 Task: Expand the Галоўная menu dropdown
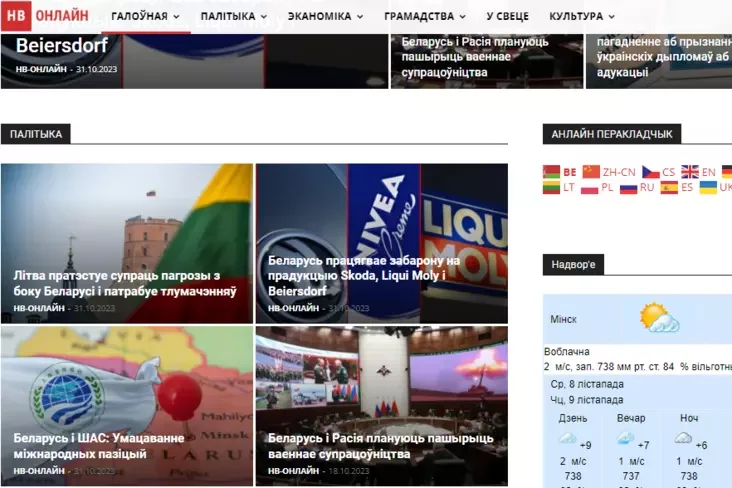(x=145, y=17)
